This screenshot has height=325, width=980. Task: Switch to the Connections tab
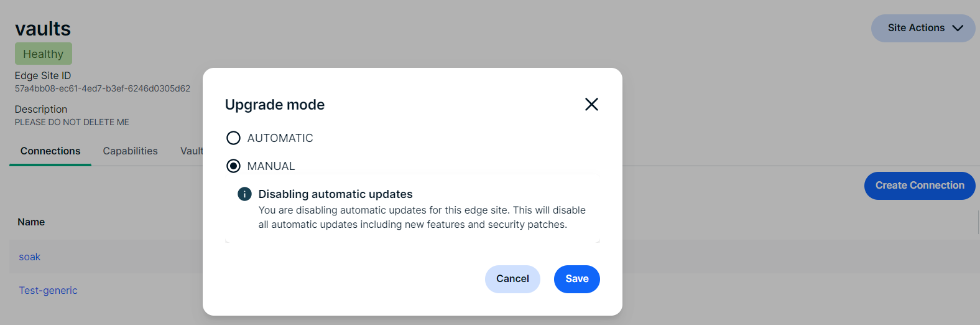[50, 151]
